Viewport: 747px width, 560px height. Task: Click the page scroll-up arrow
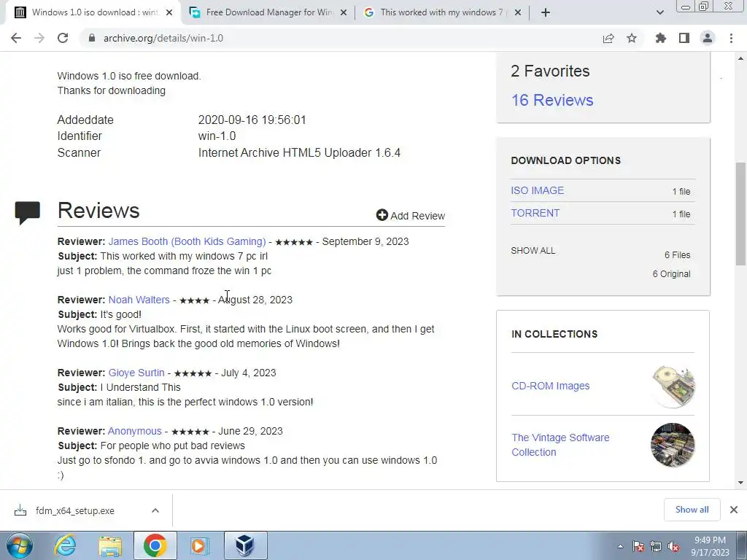coord(740,58)
